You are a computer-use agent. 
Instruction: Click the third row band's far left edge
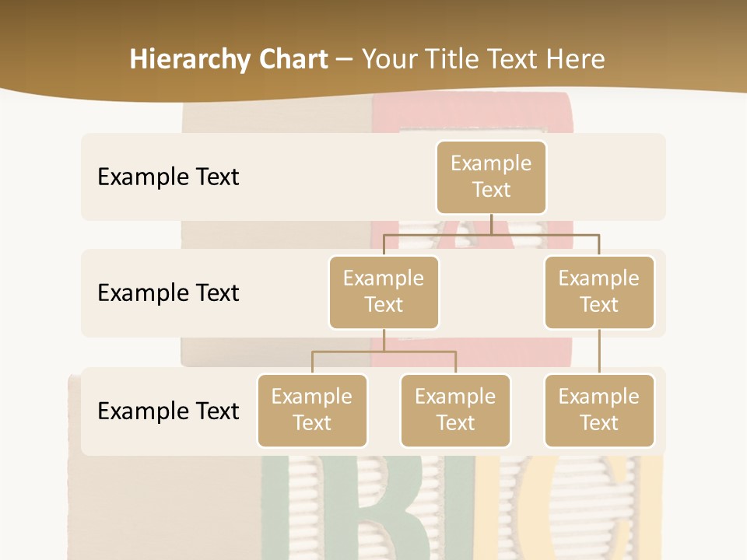tap(87, 411)
